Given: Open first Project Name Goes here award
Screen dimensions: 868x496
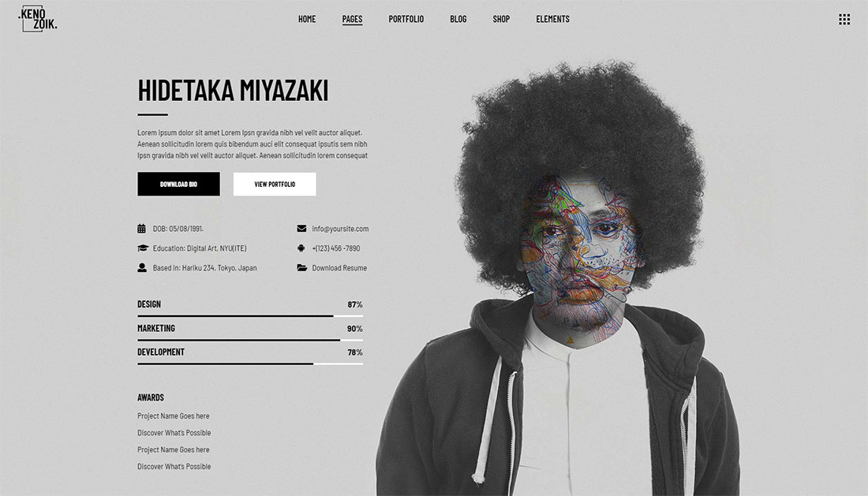Looking at the screenshot, I should [x=174, y=416].
